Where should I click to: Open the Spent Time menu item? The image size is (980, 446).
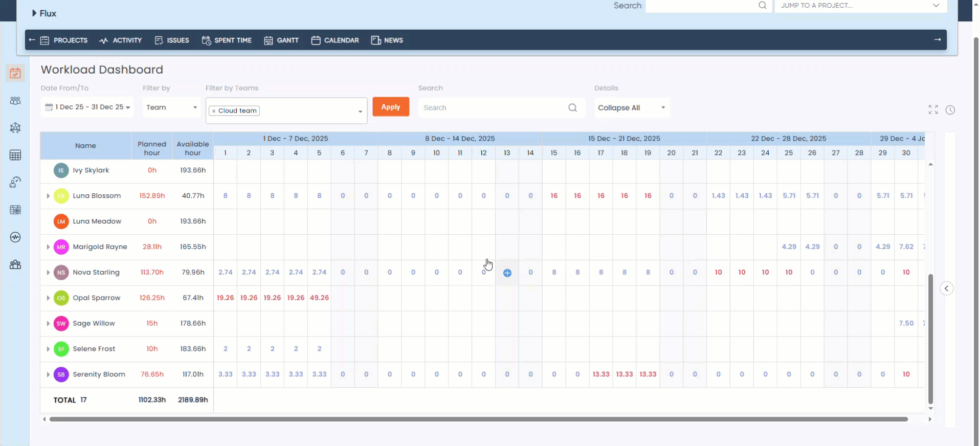point(227,40)
